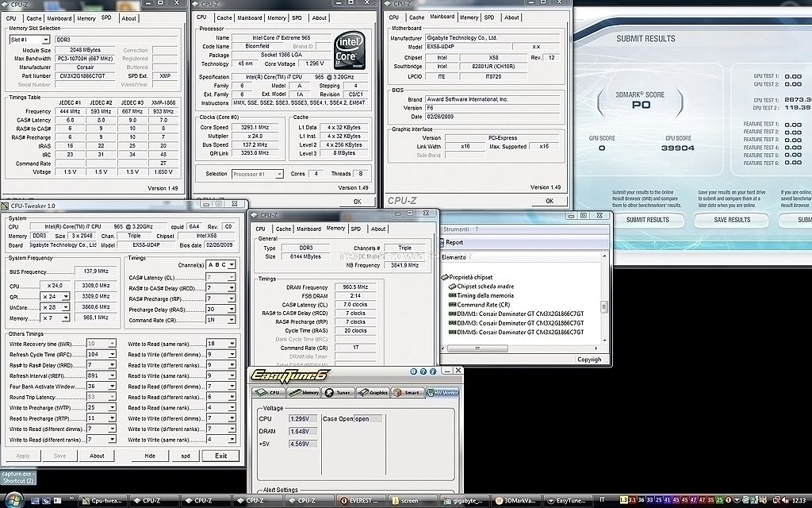Select the Command Rate (CR) tree item
812x508 pixels.
(x=479, y=305)
